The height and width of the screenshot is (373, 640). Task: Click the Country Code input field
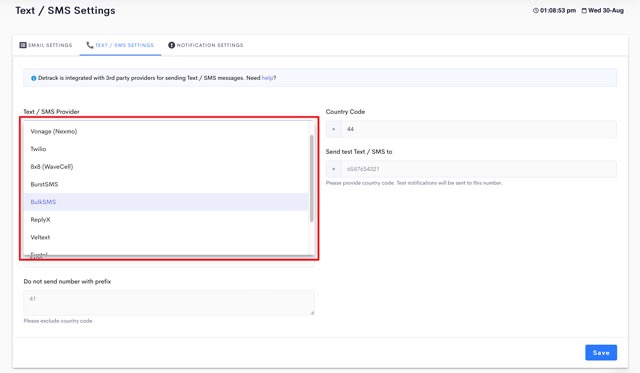point(478,129)
